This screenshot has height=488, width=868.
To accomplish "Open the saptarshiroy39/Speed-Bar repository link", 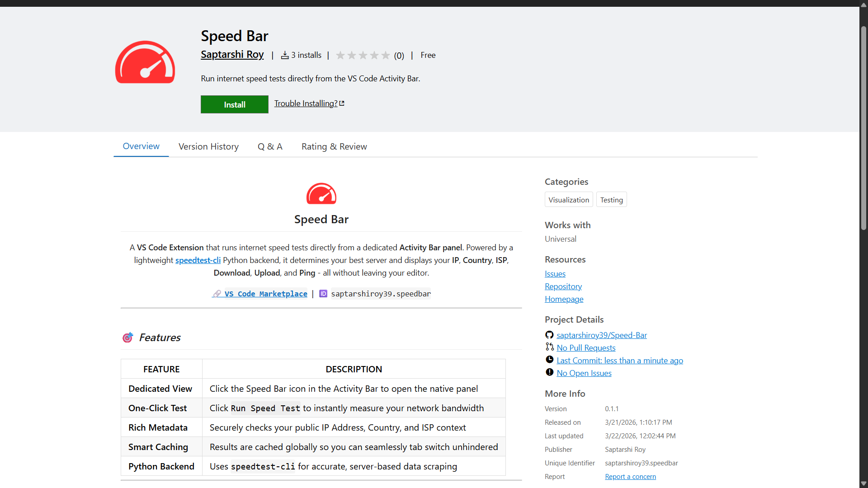I will (602, 335).
